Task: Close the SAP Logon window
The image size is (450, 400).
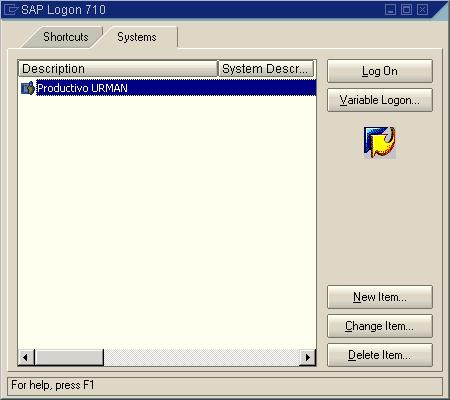Action: (422, 9)
